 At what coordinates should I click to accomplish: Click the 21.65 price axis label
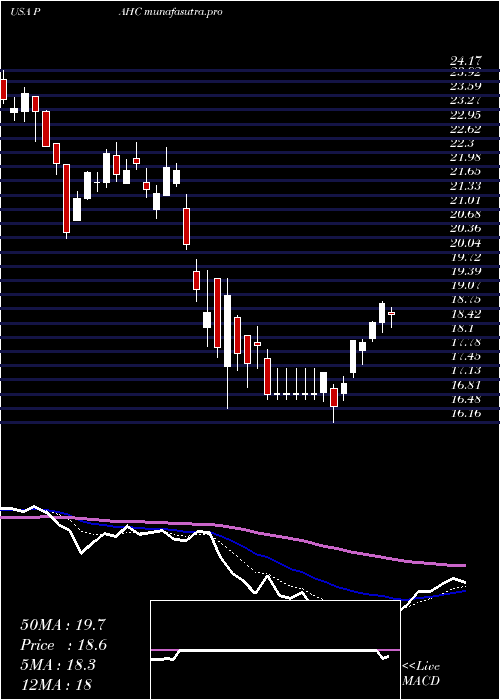tap(465, 171)
